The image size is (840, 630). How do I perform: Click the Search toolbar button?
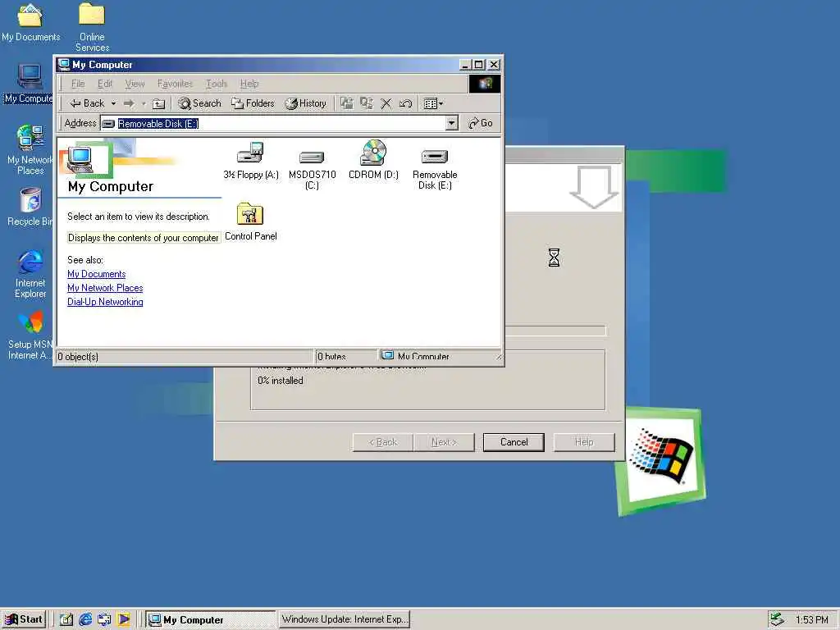tap(200, 103)
